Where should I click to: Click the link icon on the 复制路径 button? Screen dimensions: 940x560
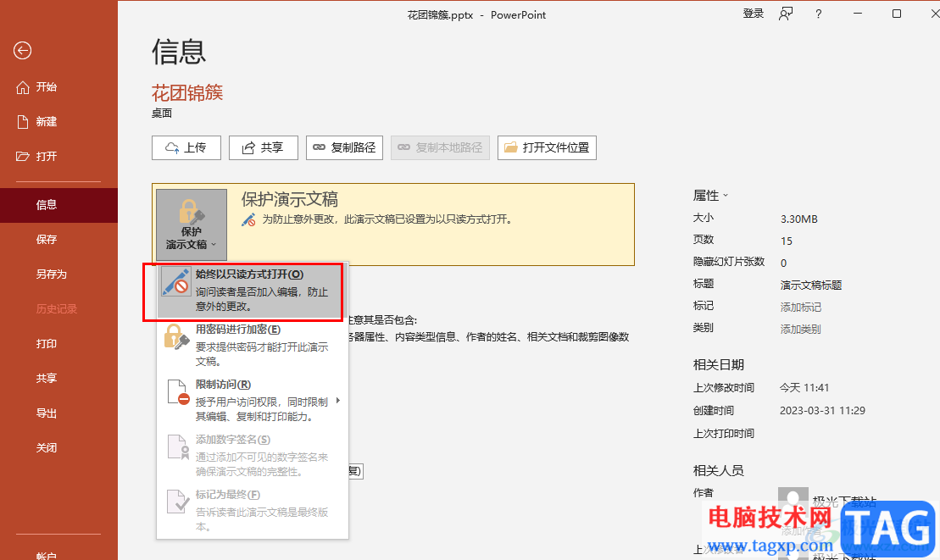point(320,147)
